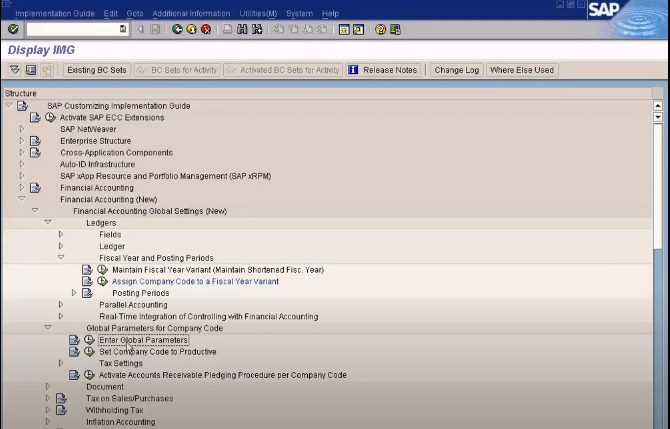
Task: Click the Find Next binoculars icon
Action: [x=257, y=29]
